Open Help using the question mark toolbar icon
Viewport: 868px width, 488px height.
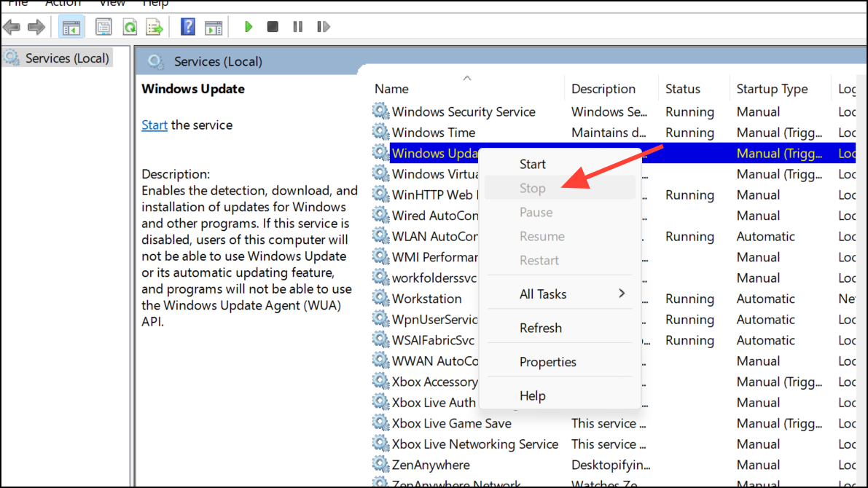pyautogui.click(x=187, y=26)
